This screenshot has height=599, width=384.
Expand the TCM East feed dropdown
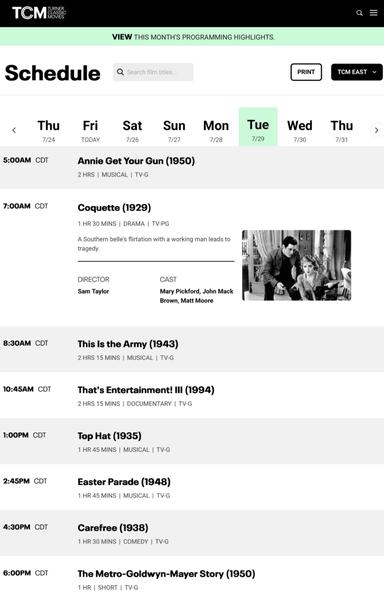pos(357,72)
